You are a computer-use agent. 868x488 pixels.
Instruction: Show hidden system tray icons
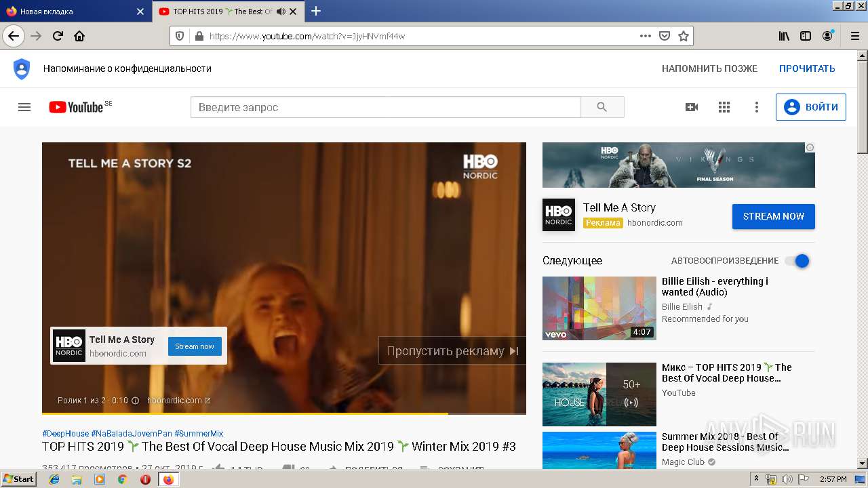[x=757, y=479]
